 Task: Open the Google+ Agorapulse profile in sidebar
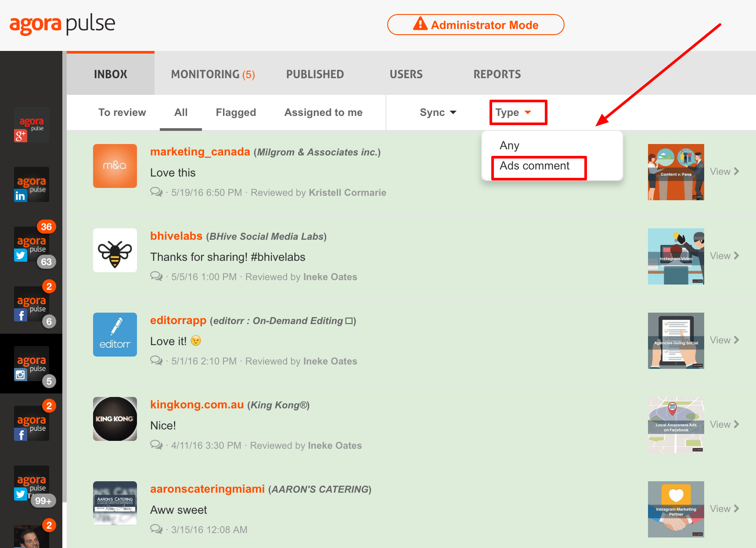[x=31, y=125]
